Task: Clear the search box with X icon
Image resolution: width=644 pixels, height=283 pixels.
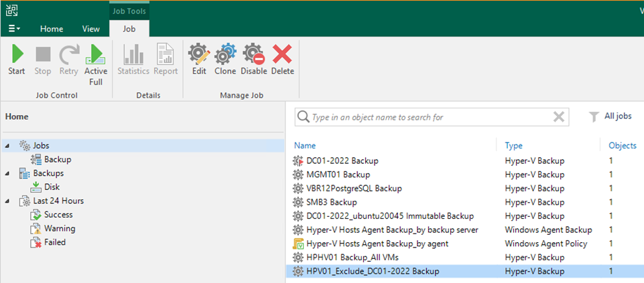Action: (x=558, y=117)
